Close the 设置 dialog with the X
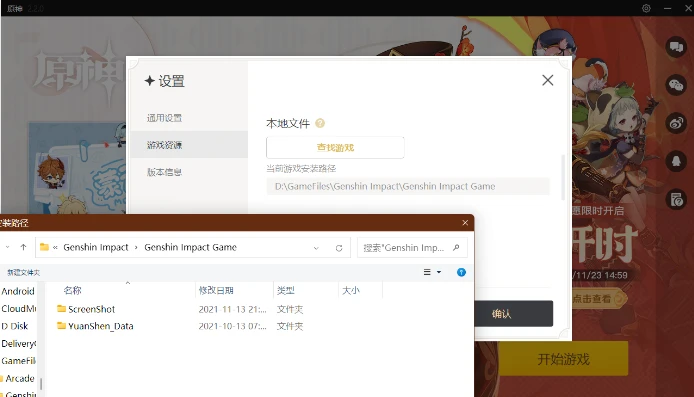The width and height of the screenshot is (694, 397). 547,80
